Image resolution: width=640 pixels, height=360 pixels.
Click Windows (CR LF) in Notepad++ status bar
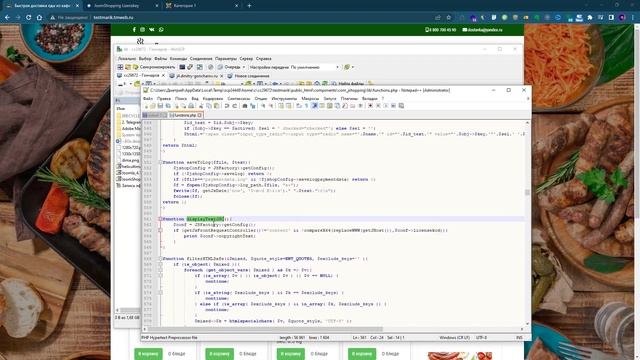click(455, 338)
